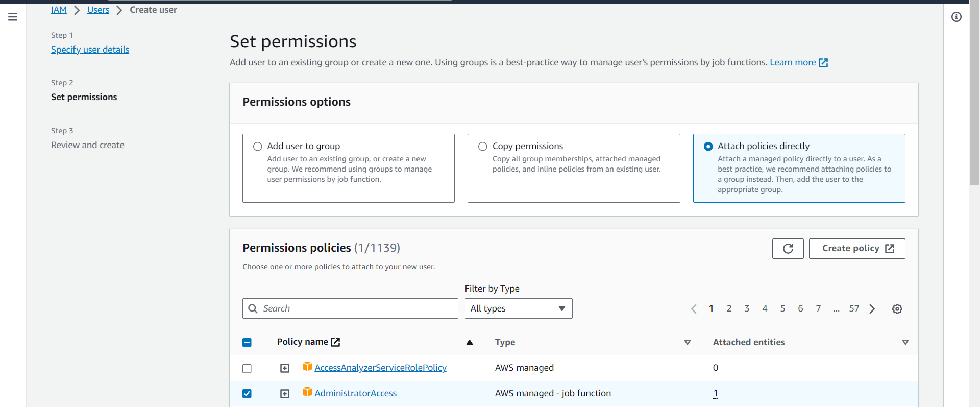980x407 pixels.
Task: Click the 'AWS managed' type cell
Action: click(x=524, y=368)
